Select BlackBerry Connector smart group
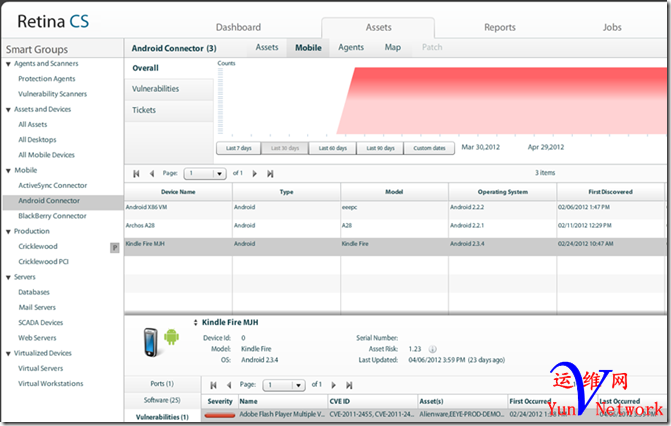This screenshot has height=426, width=671. tap(52, 215)
